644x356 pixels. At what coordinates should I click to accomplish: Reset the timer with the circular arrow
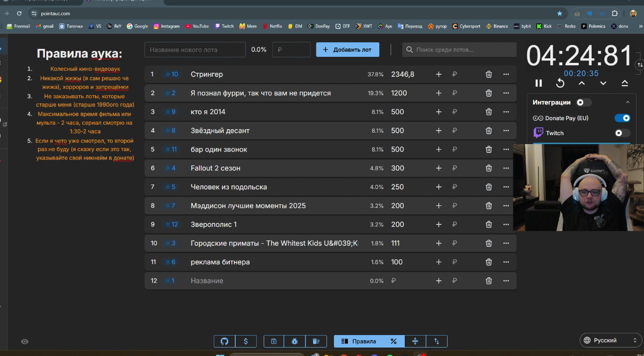560,83
